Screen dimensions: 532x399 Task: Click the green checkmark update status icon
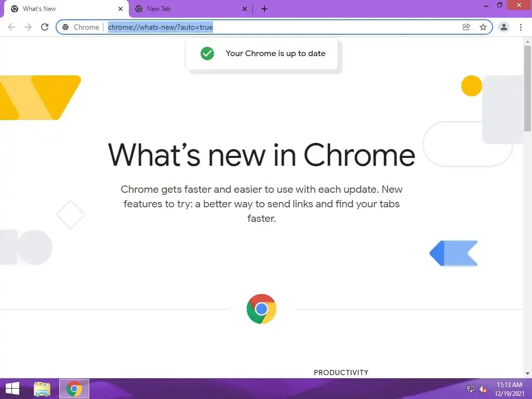click(x=207, y=54)
